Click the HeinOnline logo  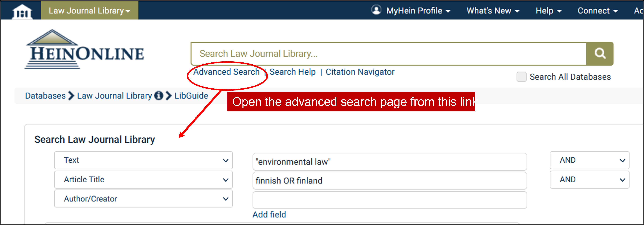pyautogui.click(x=84, y=49)
